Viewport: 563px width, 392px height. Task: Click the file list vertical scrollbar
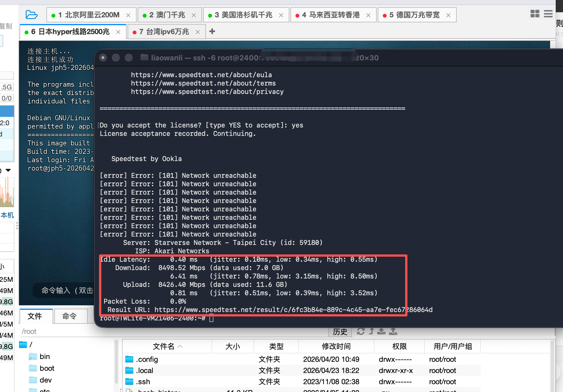552,365
